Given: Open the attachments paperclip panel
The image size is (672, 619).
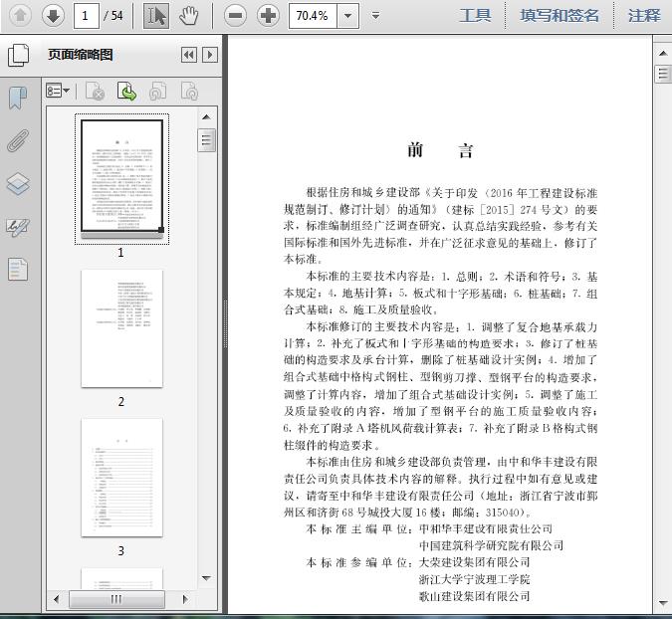Looking at the screenshot, I should coord(18,140).
